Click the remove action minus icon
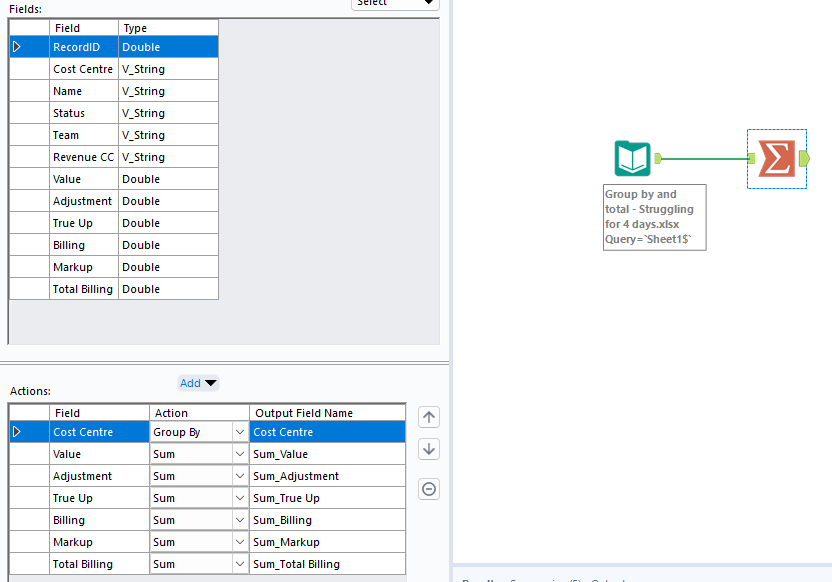This screenshot has height=582, width=832. (x=428, y=489)
